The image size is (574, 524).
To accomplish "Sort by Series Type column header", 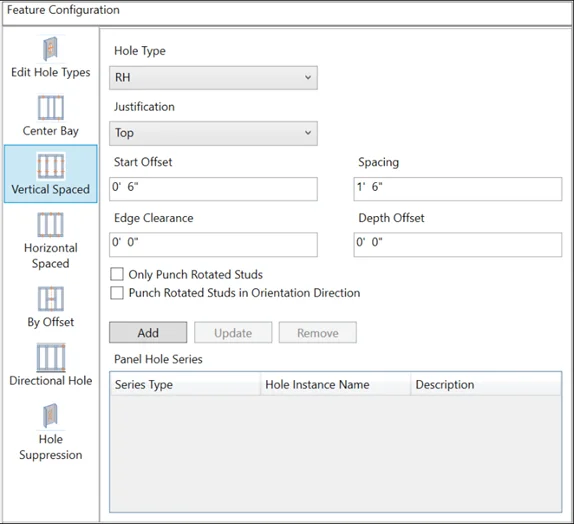I will click(185, 384).
